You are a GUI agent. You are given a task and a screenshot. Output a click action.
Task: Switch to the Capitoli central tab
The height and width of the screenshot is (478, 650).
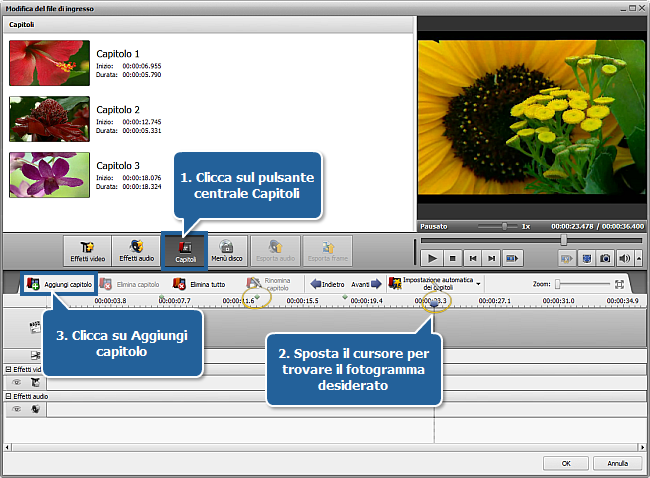[185, 250]
